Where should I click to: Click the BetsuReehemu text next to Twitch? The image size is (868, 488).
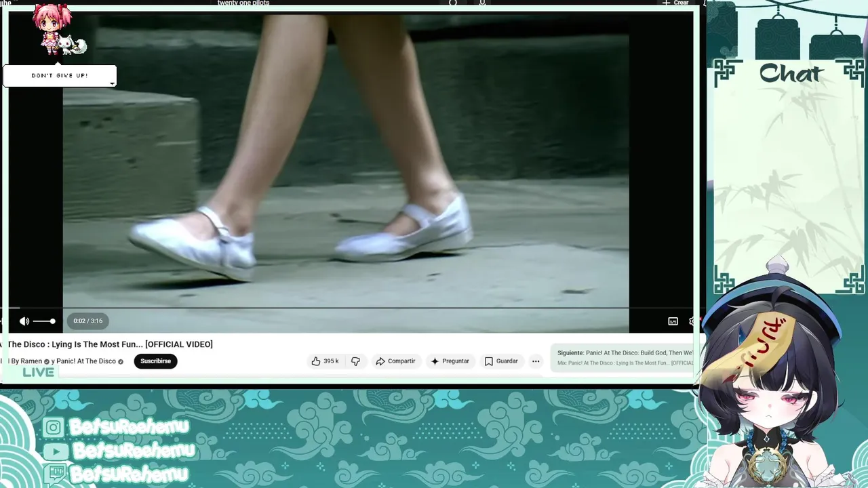point(129,474)
